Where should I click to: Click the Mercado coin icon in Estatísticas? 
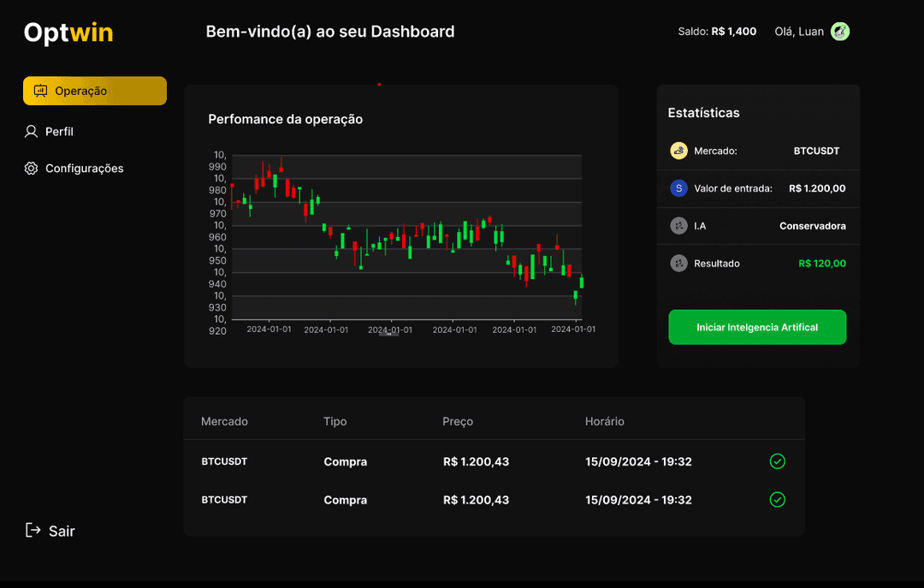678,151
